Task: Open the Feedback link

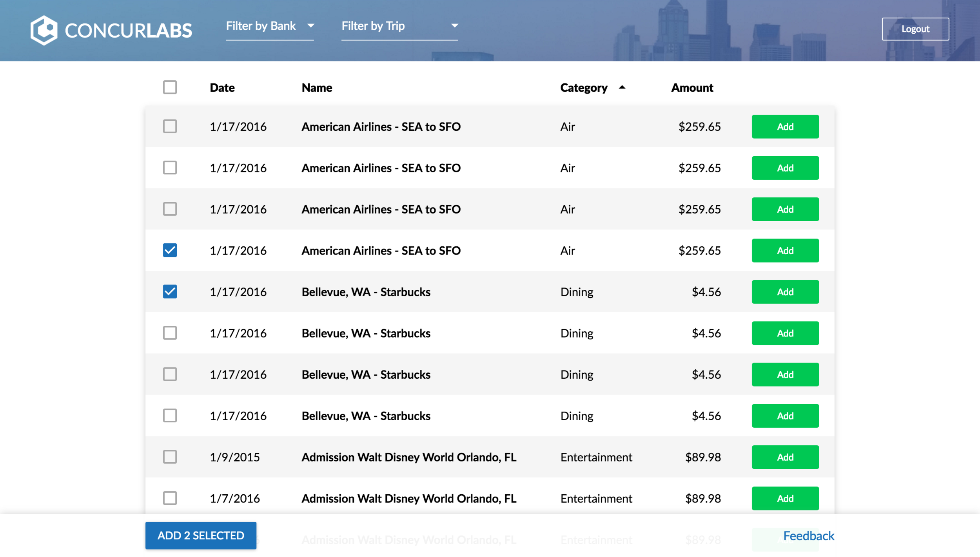Action: pyautogui.click(x=809, y=536)
